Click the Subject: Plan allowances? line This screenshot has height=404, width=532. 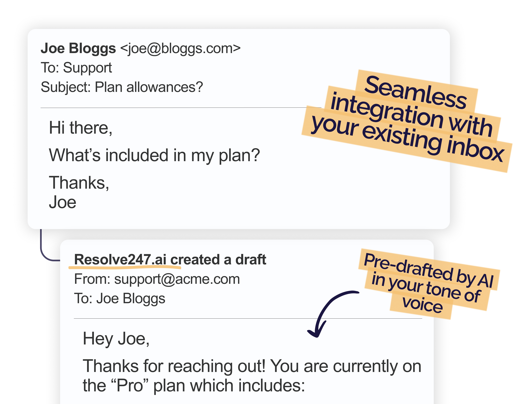tap(122, 87)
